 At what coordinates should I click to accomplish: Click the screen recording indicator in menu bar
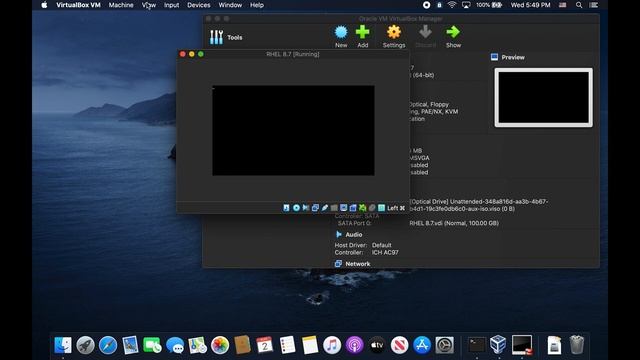[x=426, y=5]
